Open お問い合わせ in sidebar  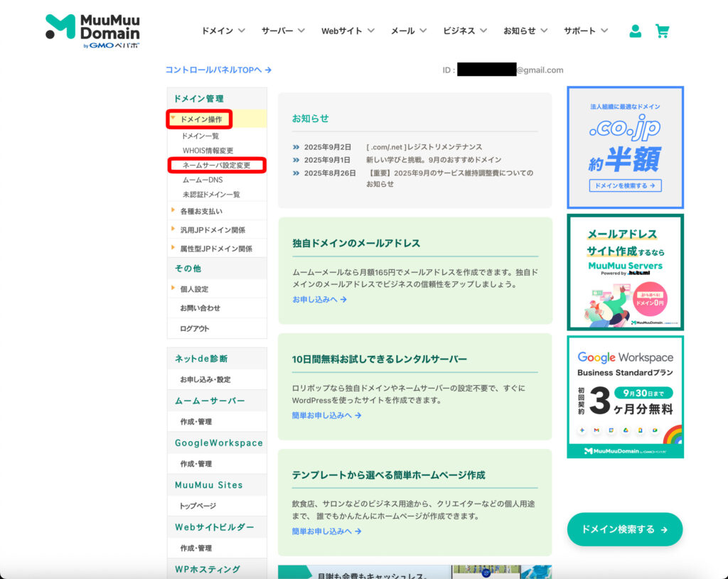(200, 308)
